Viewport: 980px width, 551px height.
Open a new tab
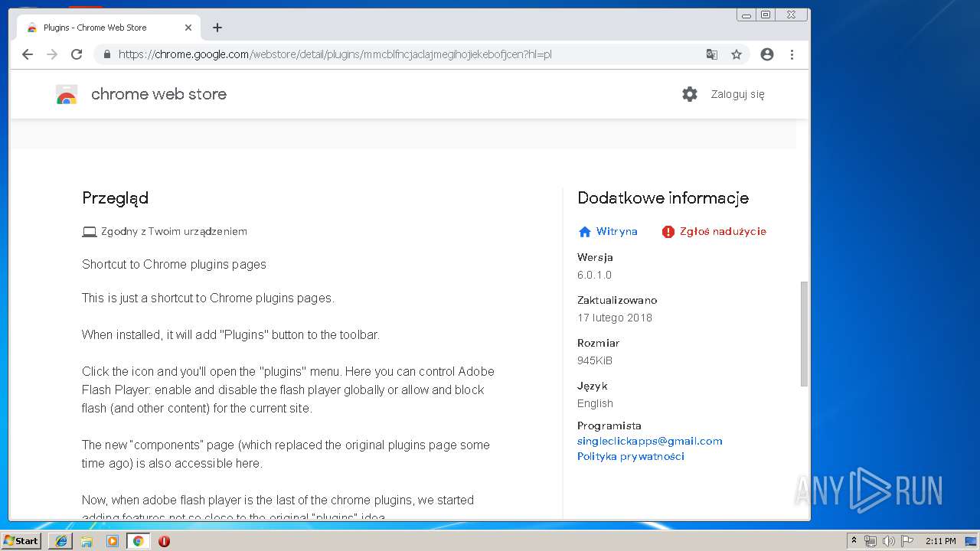tap(217, 28)
